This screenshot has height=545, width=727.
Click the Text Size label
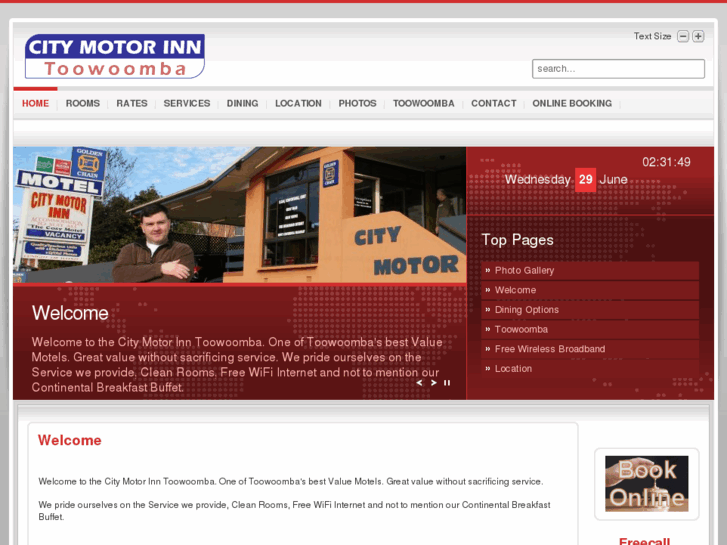click(x=652, y=36)
